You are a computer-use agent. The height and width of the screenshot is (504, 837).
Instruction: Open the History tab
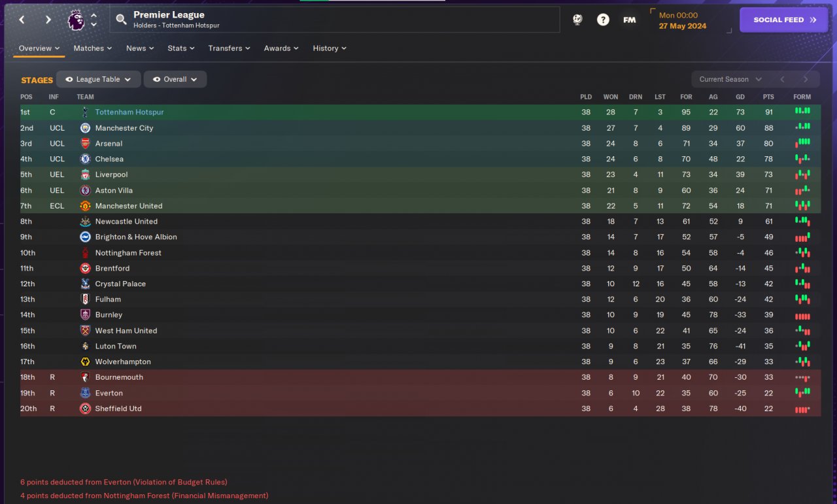pyautogui.click(x=329, y=48)
